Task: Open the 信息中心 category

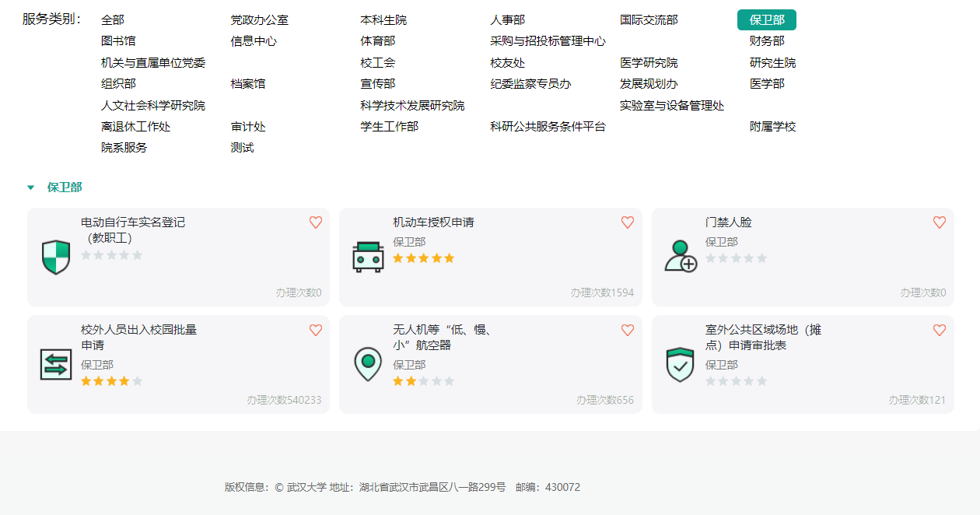Action: click(x=254, y=41)
